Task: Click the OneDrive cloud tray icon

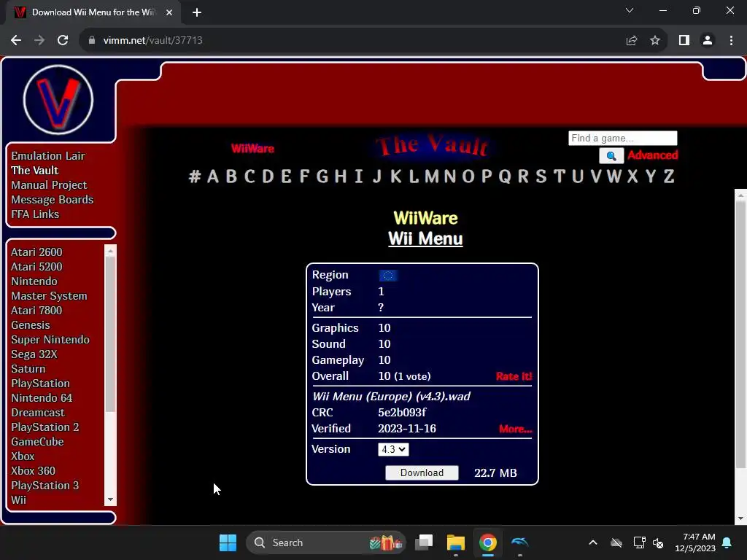Action: (x=616, y=542)
